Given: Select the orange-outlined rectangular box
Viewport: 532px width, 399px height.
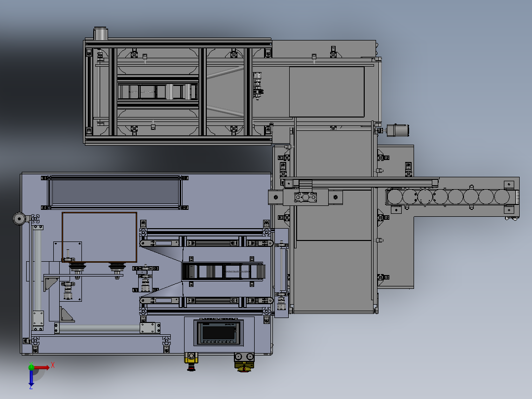Looking at the screenshot, I should click(x=99, y=238).
